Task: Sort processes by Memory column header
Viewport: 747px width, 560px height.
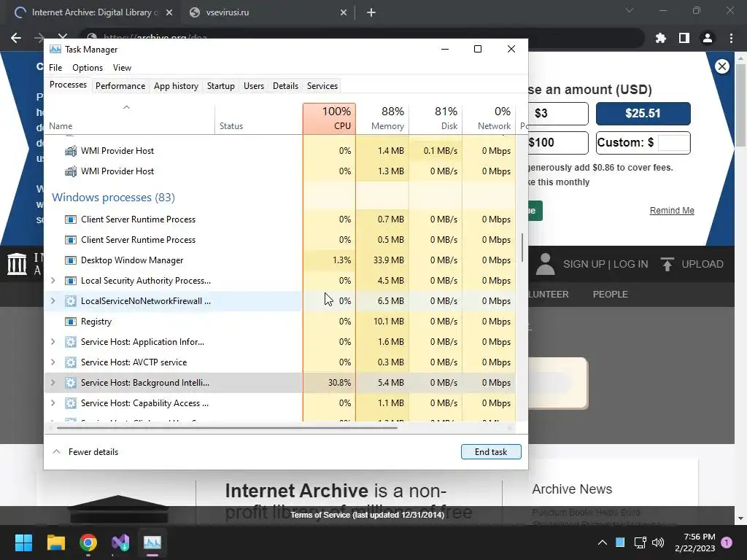Action: pyautogui.click(x=382, y=118)
